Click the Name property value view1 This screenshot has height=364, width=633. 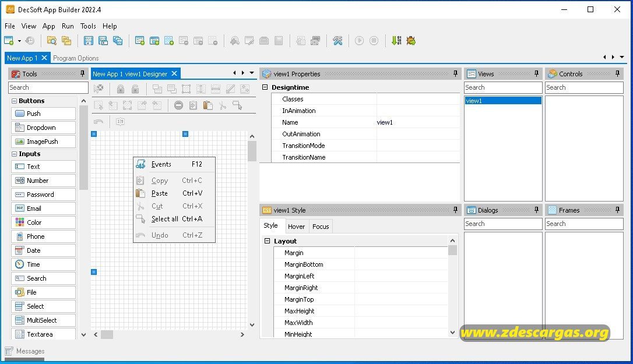pos(418,122)
